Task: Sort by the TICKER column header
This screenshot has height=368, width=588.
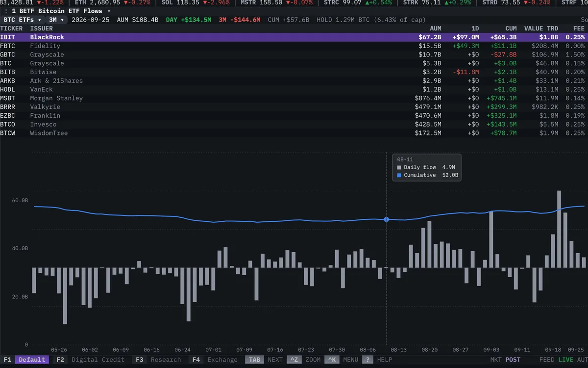Action: point(11,28)
